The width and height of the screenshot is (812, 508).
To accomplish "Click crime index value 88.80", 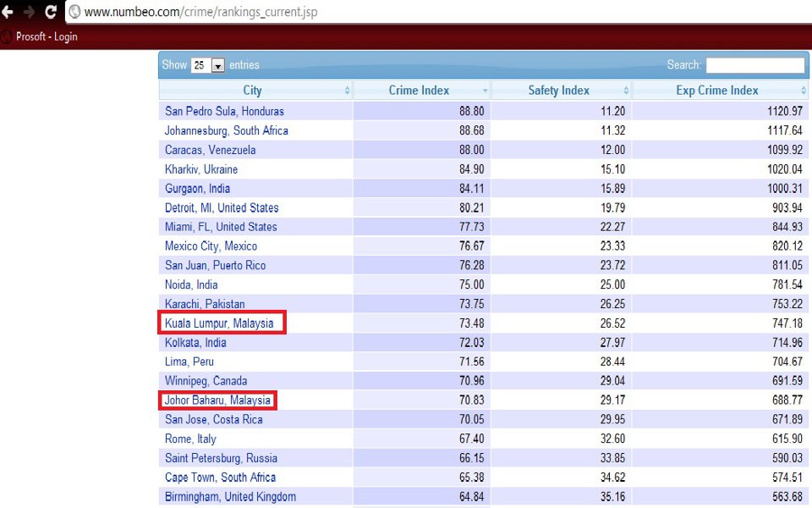I will point(472,112).
